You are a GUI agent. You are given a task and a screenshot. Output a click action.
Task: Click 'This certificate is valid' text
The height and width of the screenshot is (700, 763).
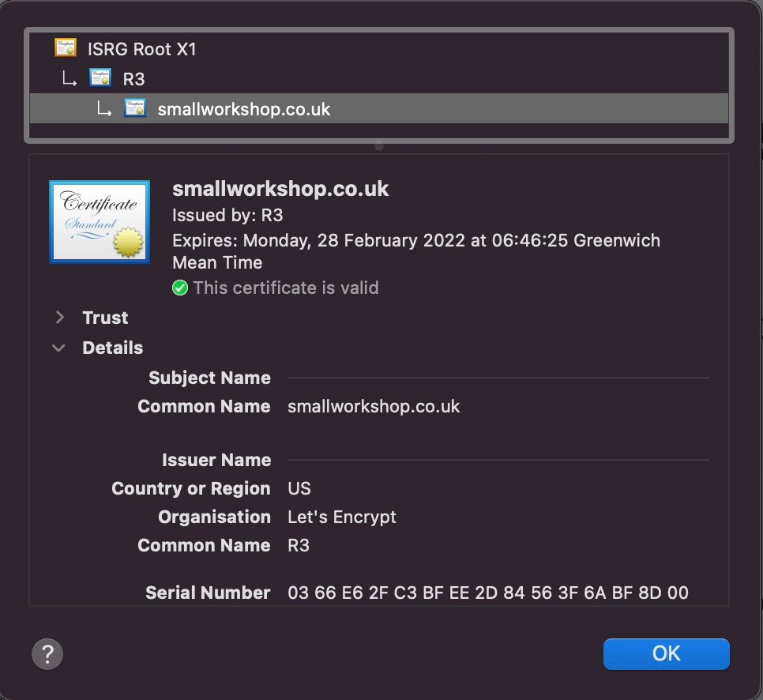286,288
